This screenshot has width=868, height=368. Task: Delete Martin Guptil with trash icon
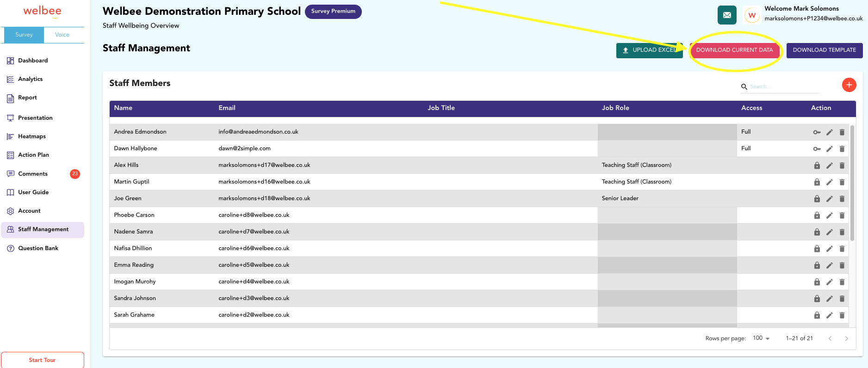(842, 182)
